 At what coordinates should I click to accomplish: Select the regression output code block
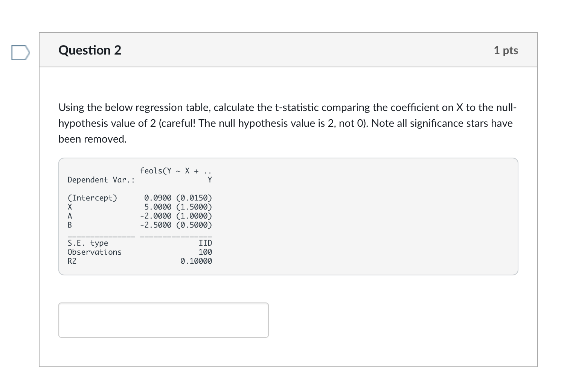(x=288, y=216)
